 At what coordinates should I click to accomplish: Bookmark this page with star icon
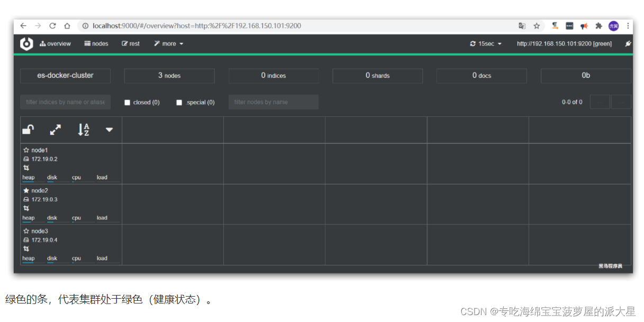(537, 25)
